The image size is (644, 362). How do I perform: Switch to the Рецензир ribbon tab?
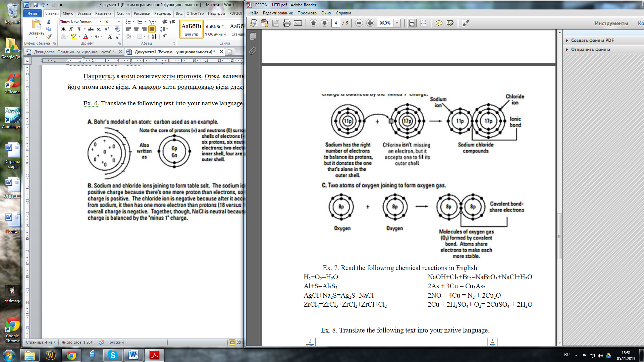[x=163, y=13]
